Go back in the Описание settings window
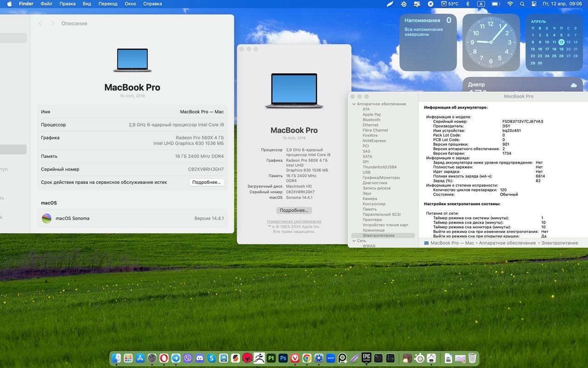Viewport: 588px width, 368px height. [40, 23]
